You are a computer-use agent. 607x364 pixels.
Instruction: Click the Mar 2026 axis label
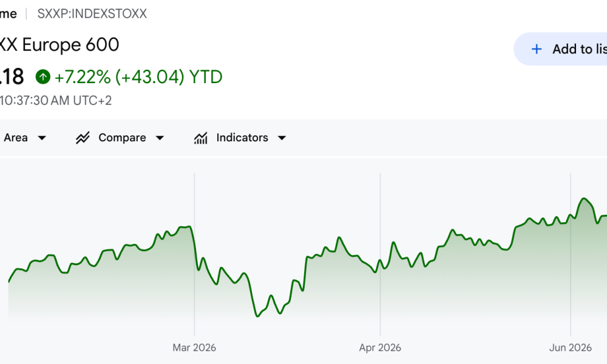194,348
